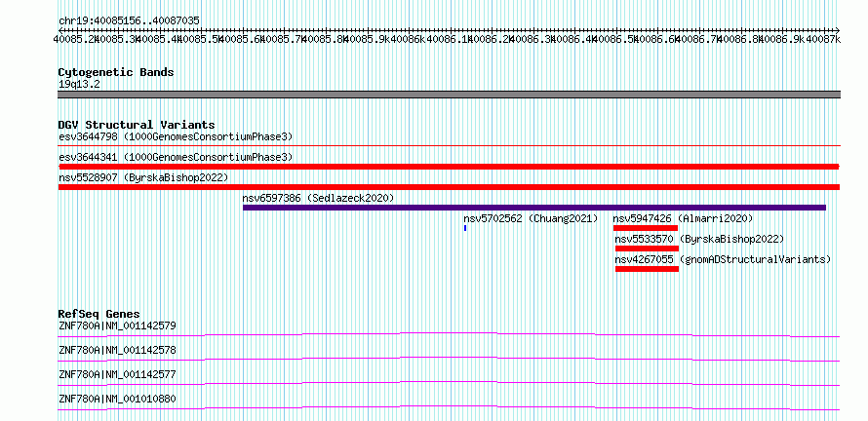Open transcript ZNF780A|NM_001142577 label
Image resolution: width=868 pixels, height=421 pixels.
point(117,374)
